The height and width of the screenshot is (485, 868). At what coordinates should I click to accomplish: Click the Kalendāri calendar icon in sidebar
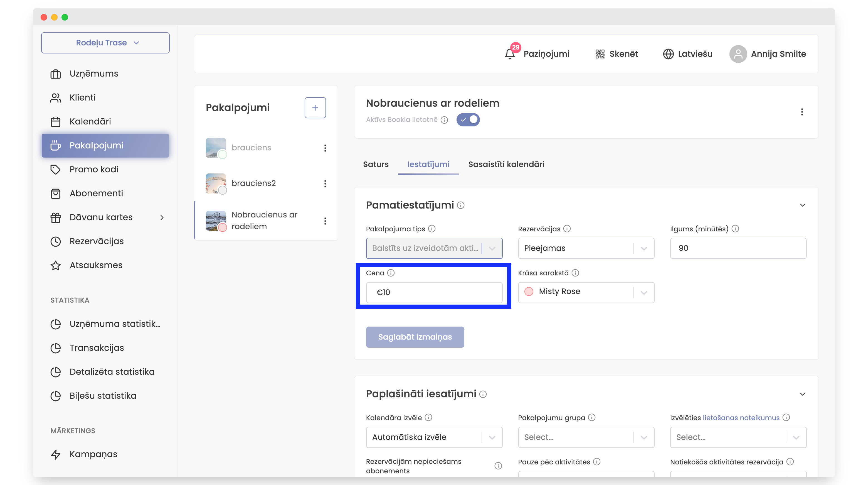click(56, 121)
